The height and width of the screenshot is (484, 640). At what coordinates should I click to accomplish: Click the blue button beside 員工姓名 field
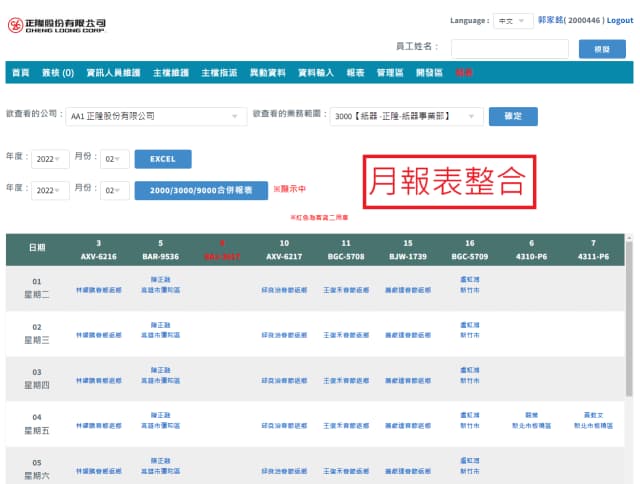click(602, 48)
